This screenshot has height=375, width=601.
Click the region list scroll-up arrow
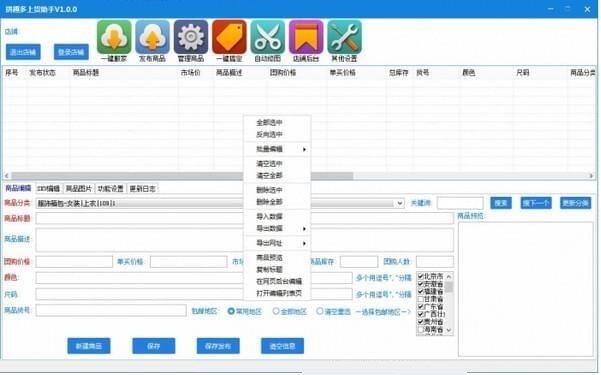click(449, 276)
